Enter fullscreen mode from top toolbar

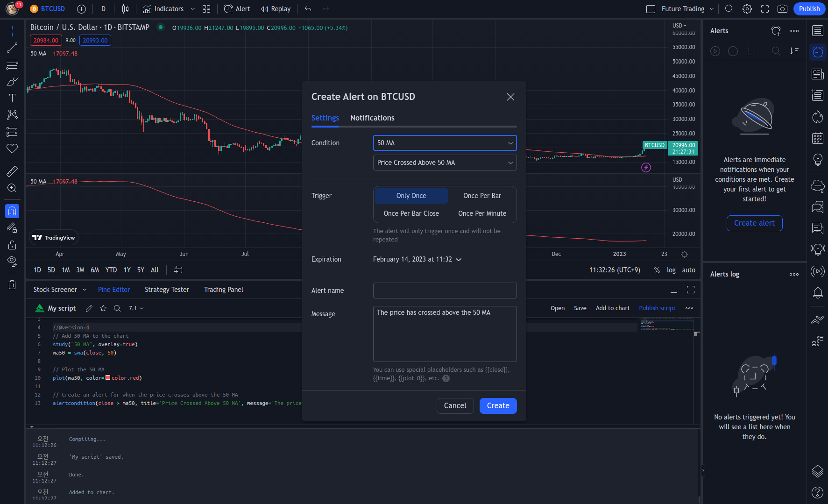tap(765, 9)
